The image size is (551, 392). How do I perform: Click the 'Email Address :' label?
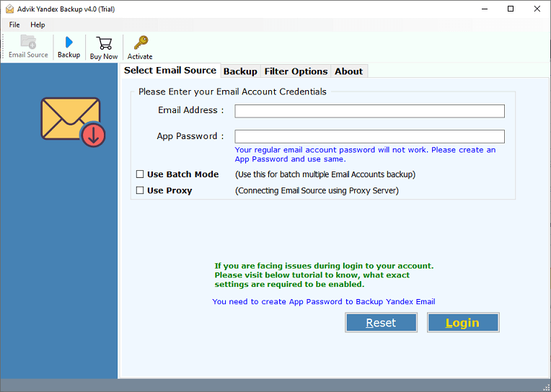pyautogui.click(x=191, y=110)
